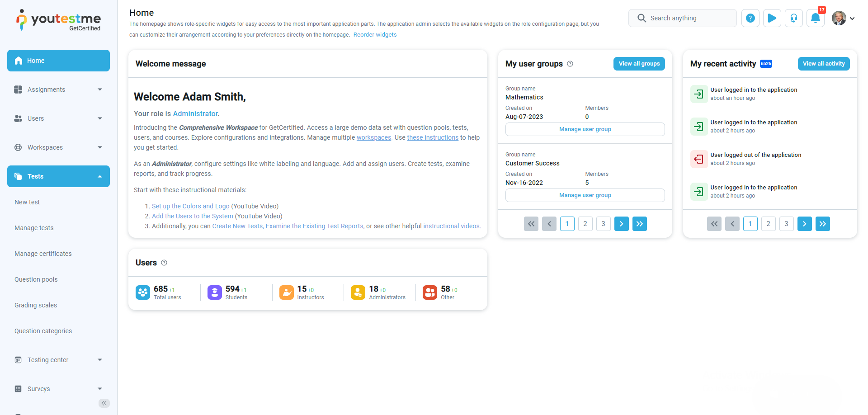Click the info icon beside My user groups
The image size is (868, 415).
[x=570, y=64]
